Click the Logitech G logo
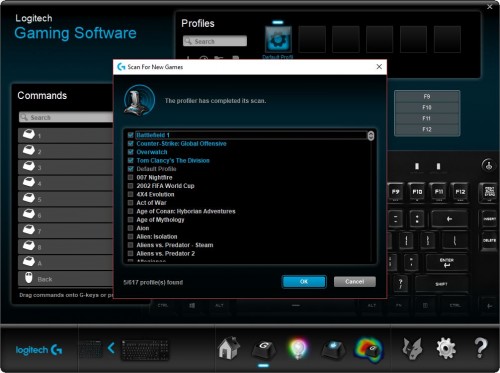The height and width of the screenshot is (373, 500). tap(39, 350)
